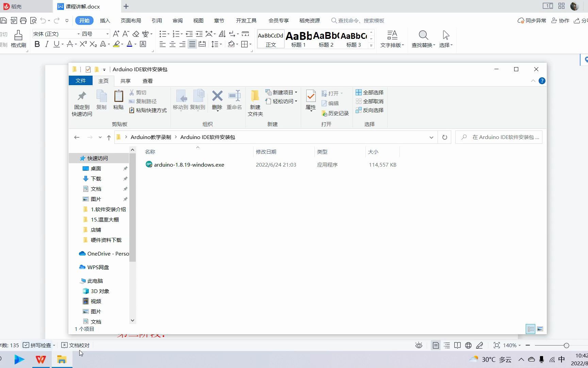Open File Explorer from taskbar

coord(62,359)
